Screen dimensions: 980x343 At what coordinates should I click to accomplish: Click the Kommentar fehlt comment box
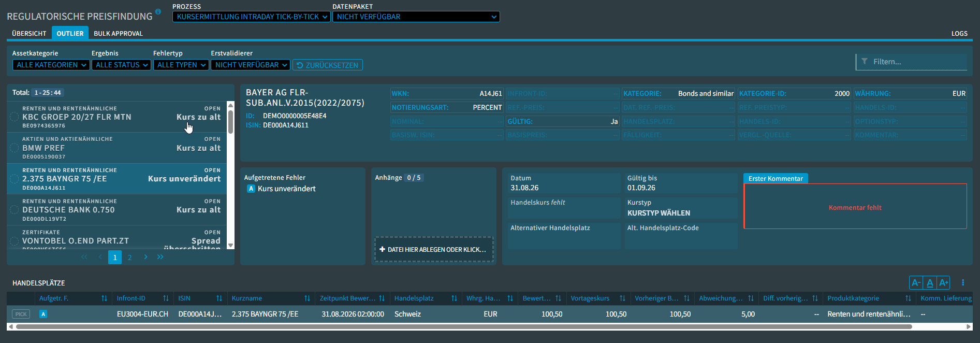point(855,206)
